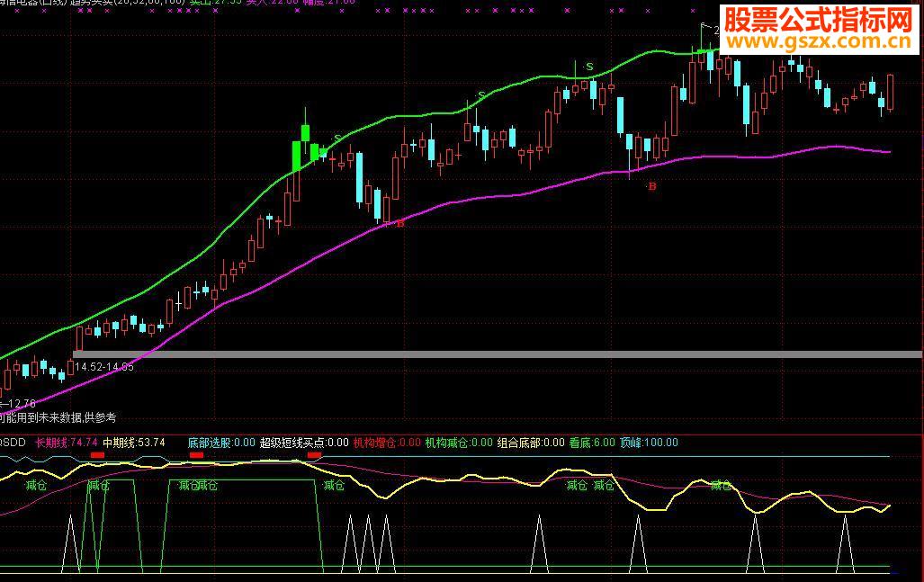The image size is (924, 582).
Task: Click the later red B buy marker
Action: coord(651,187)
